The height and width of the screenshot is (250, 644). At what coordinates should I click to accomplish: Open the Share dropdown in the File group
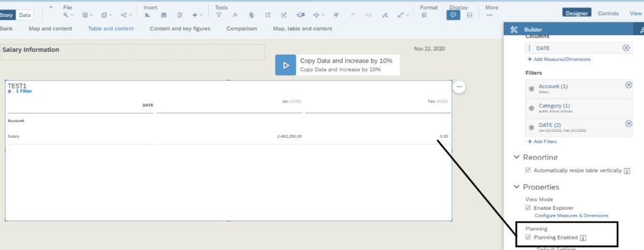(x=126, y=15)
